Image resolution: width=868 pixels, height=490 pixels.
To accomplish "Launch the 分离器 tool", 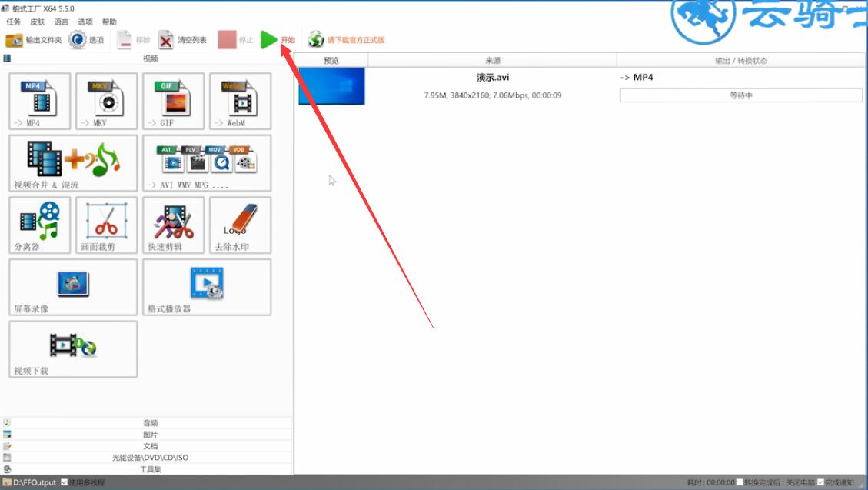I will (40, 225).
